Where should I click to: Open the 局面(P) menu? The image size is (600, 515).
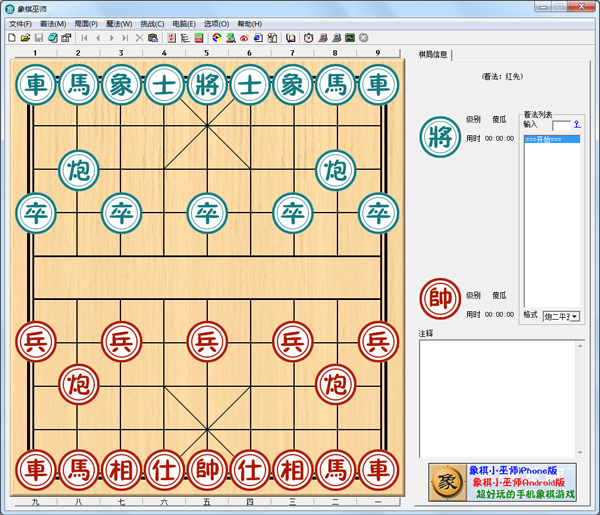pos(86,24)
